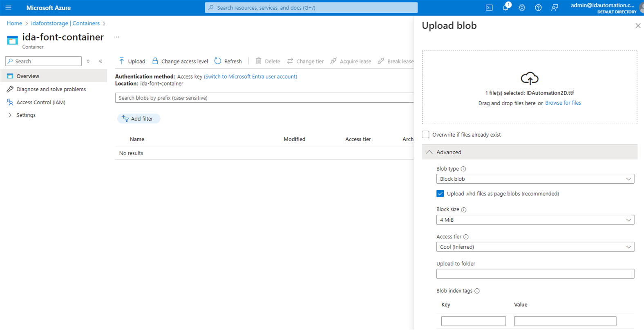644x330 pixels.
Task: Click the Refresh circular arrow icon
Action: click(x=218, y=61)
